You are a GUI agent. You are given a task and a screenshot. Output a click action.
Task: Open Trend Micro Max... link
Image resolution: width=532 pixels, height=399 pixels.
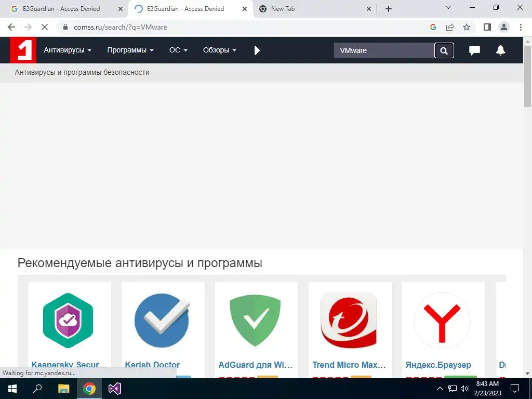(x=349, y=365)
